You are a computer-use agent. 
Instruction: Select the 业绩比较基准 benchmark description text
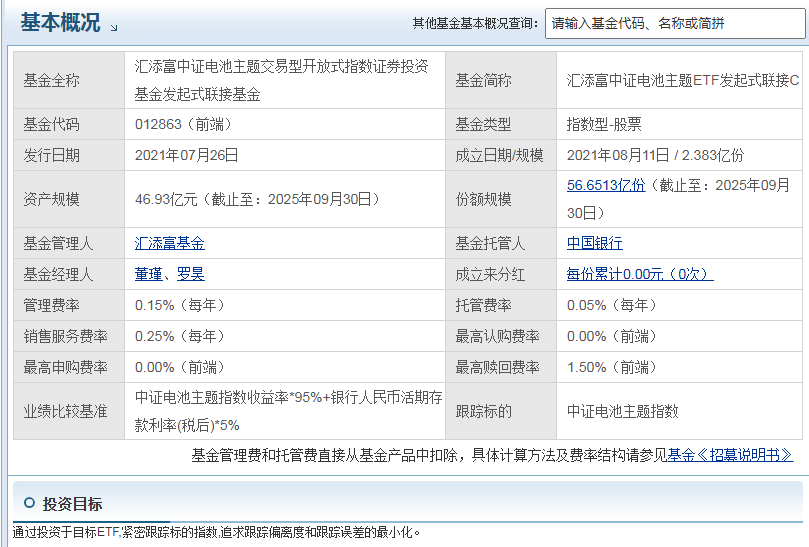point(288,411)
